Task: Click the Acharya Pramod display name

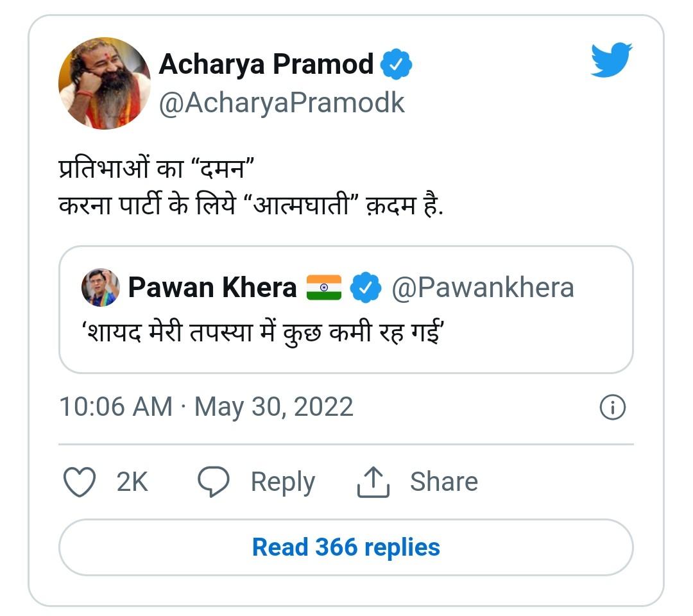Action: (266, 64)
